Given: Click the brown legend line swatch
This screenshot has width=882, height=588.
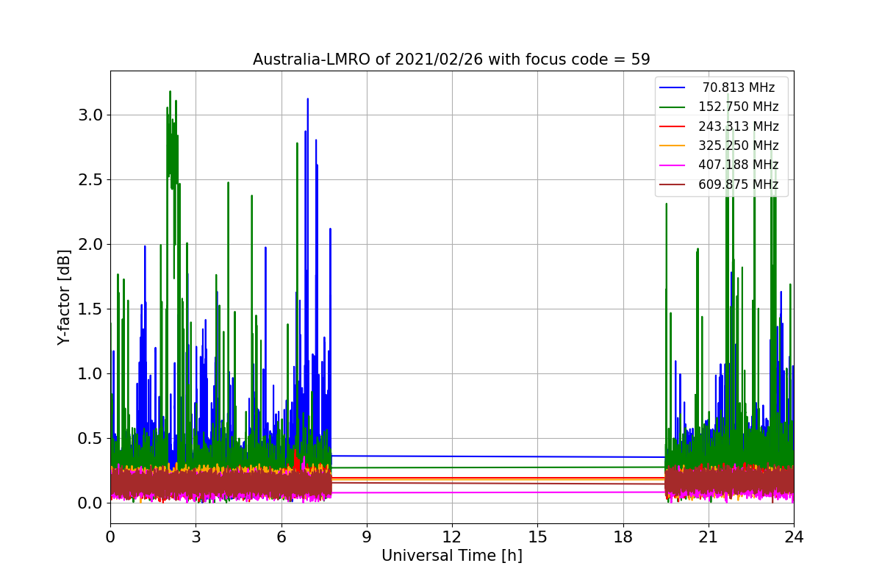Looking at the screenshot, I should [x=673, y=184].
